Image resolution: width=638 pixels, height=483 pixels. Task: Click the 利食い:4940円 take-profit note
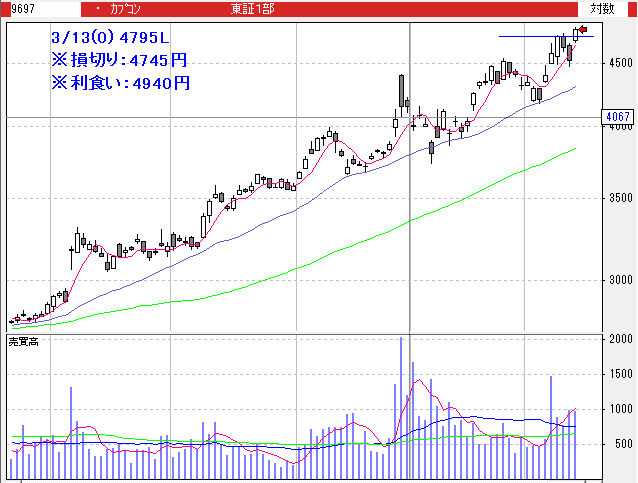(x=119, y=83)
